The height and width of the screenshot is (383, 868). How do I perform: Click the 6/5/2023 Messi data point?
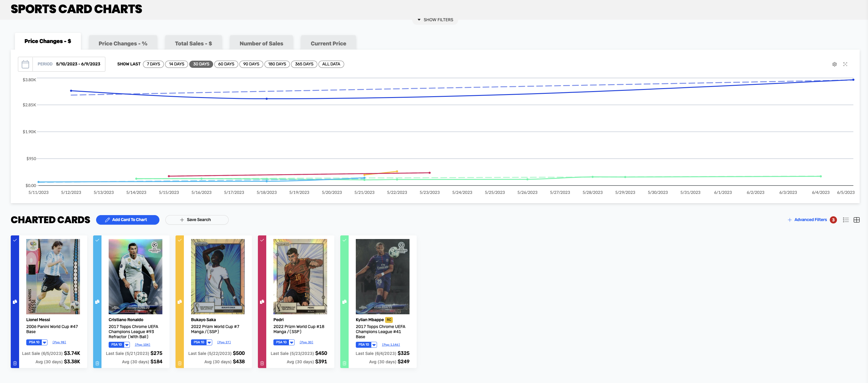click(x=853, y=80)
